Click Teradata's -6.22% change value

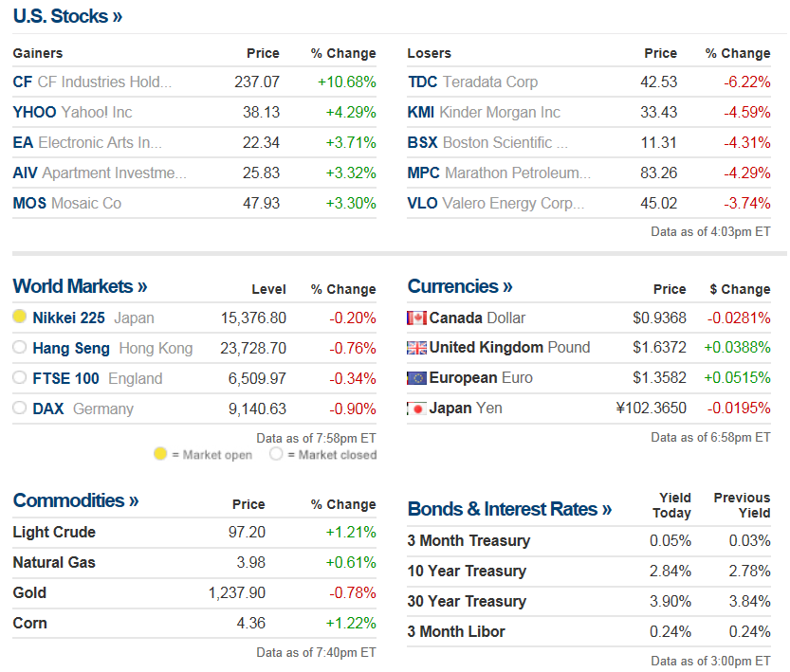click(747, 82)
